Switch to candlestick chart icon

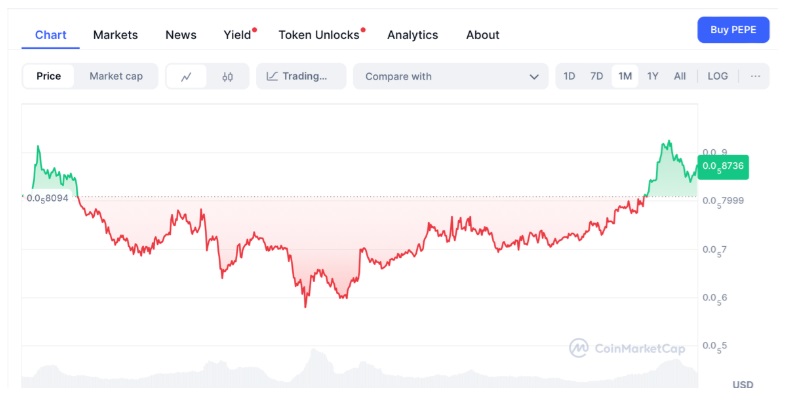pos(228,76)
